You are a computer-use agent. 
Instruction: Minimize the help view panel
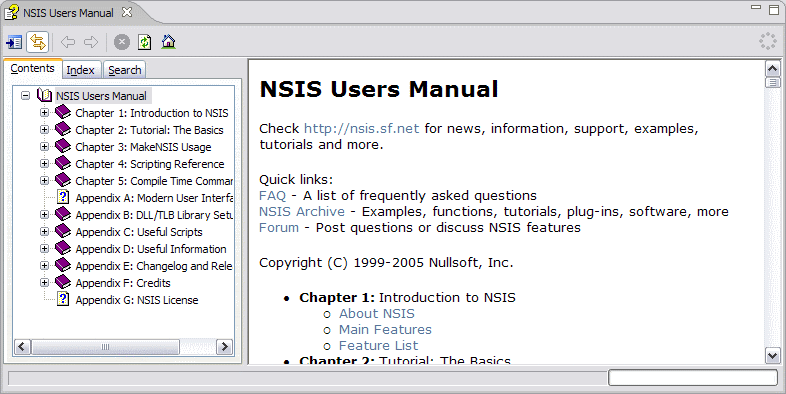[756, 8]
